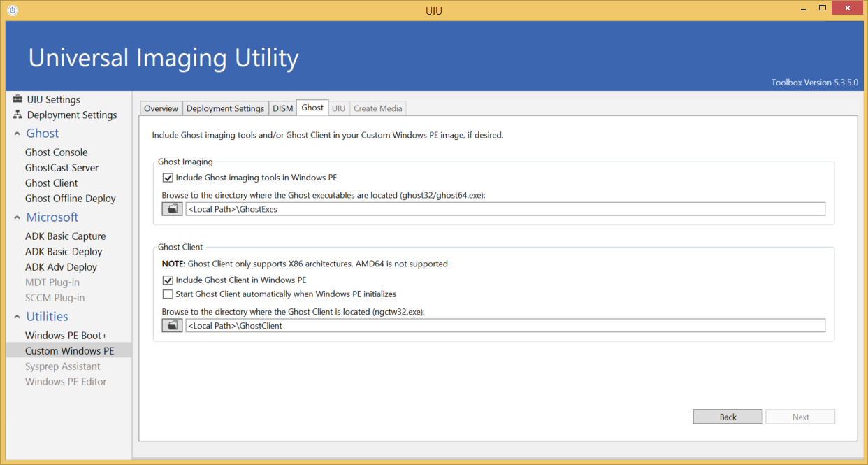868x465 pixels.
Task: Collapse the Microsoft sidebar section
Action: tap(17, 217)
